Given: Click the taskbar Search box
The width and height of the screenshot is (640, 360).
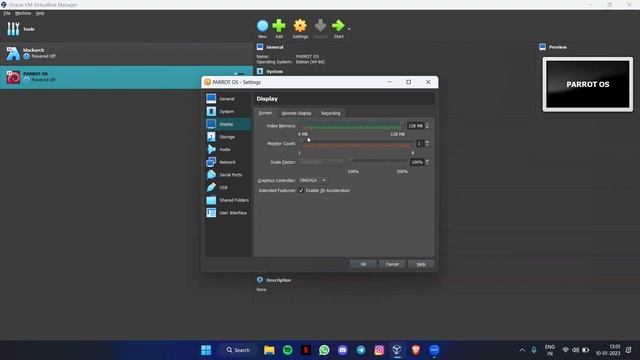Looking at the screenshot, I should pyautogui.click(x=238, y=350).
